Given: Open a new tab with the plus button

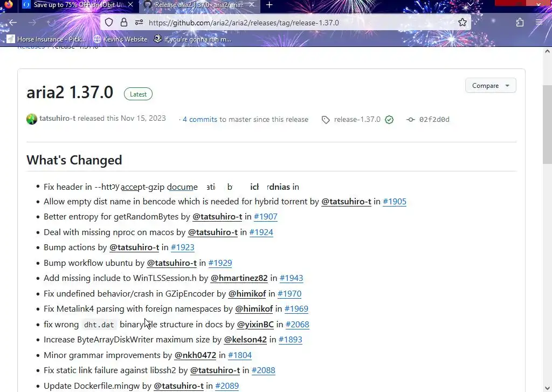Looking at the screenshot, I should 270,4.
